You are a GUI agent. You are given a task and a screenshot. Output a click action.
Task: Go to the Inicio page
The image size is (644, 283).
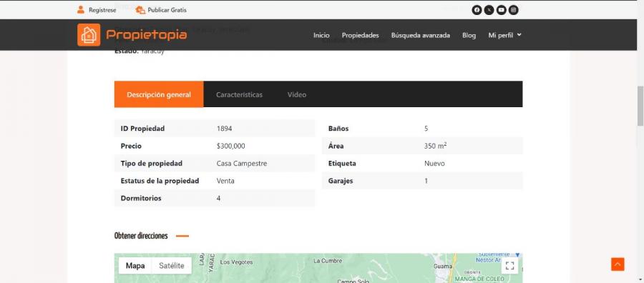pos(321,35)
